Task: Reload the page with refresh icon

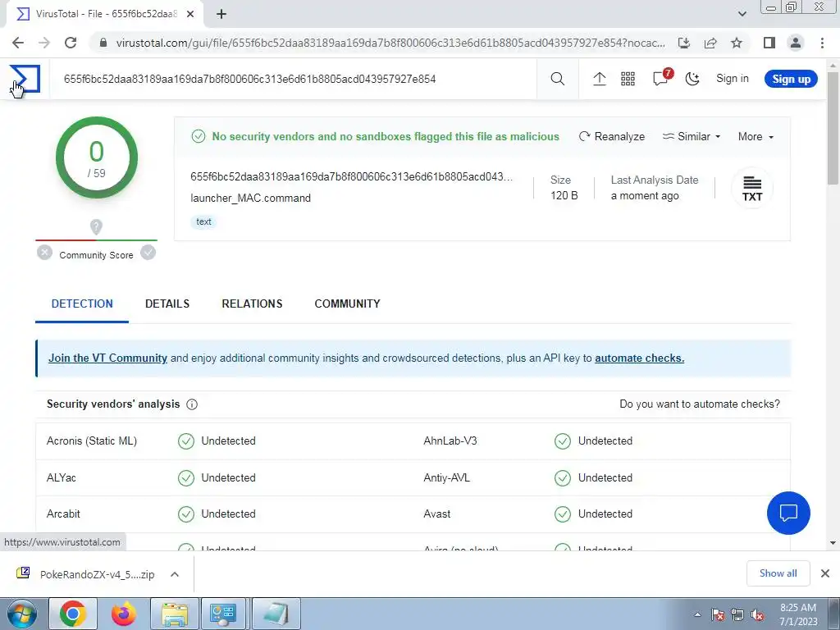Action: click(x=71, y=43)
